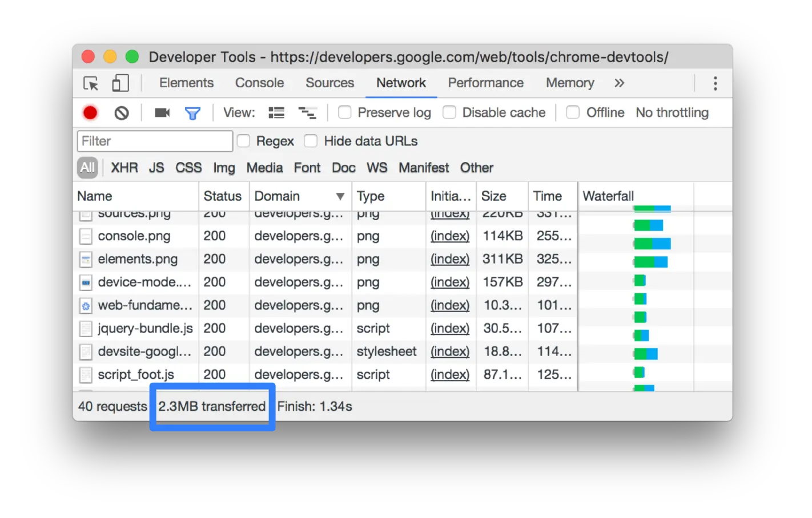Screen dimensions: 812x518
Task: Open the No throttling dropdown
Action: [672, 113]
